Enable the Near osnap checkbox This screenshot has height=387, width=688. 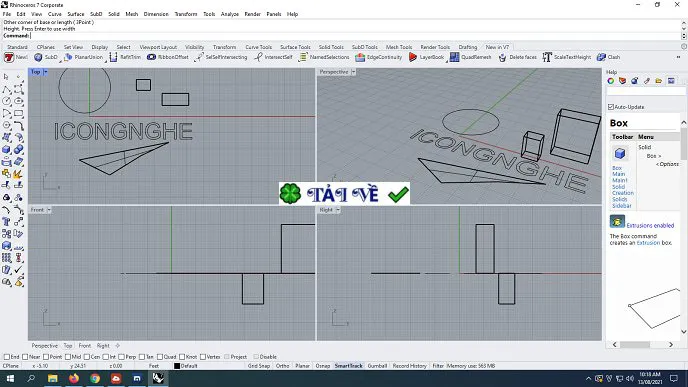pyautogui.click(x=25, y=357)
